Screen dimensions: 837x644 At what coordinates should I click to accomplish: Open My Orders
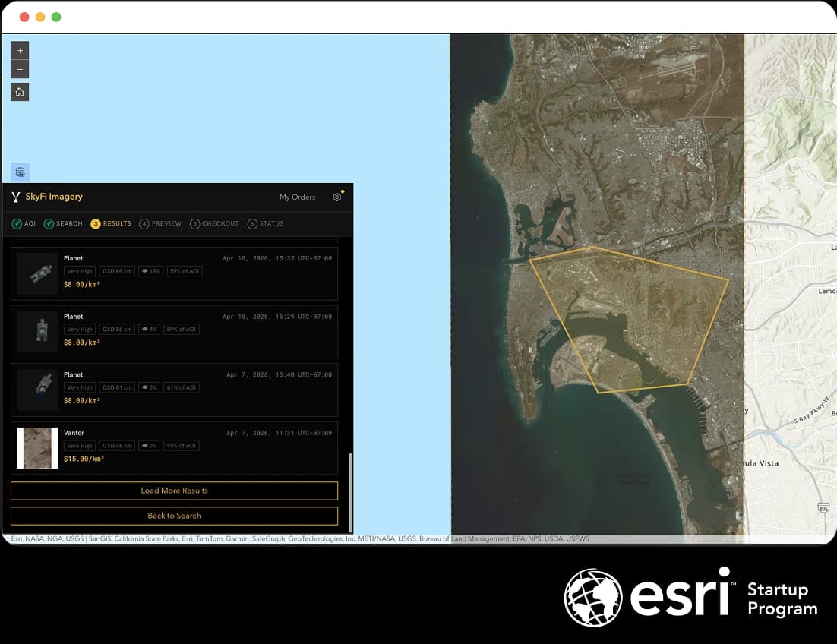click(x=297, y=197)
